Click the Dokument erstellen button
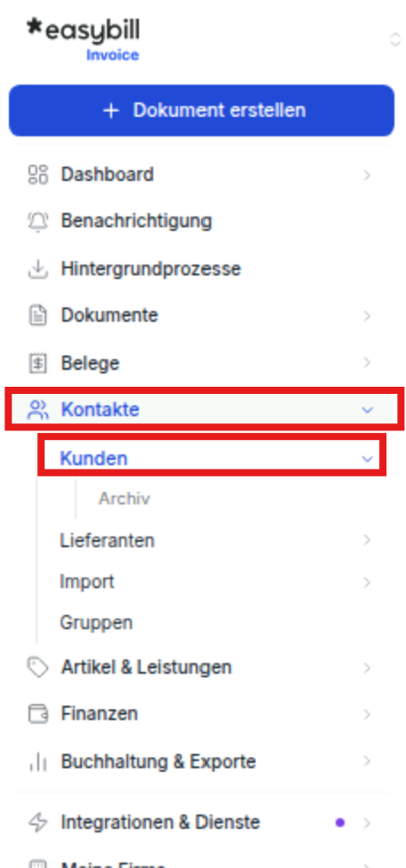 [x=201, y=111]
